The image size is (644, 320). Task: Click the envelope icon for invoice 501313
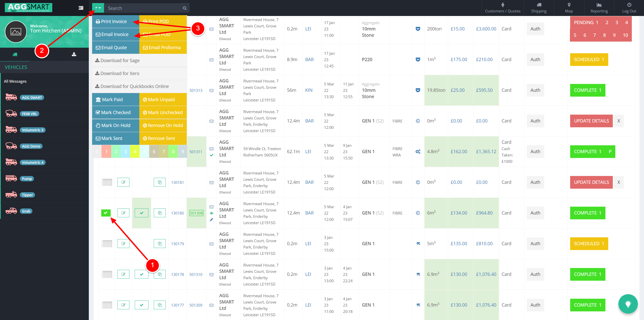(x=211, y=90)
